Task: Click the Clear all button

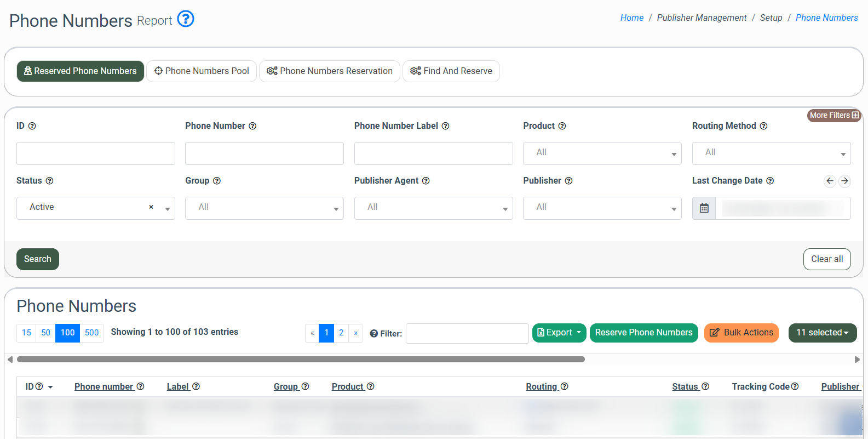Action: (826, 259)
